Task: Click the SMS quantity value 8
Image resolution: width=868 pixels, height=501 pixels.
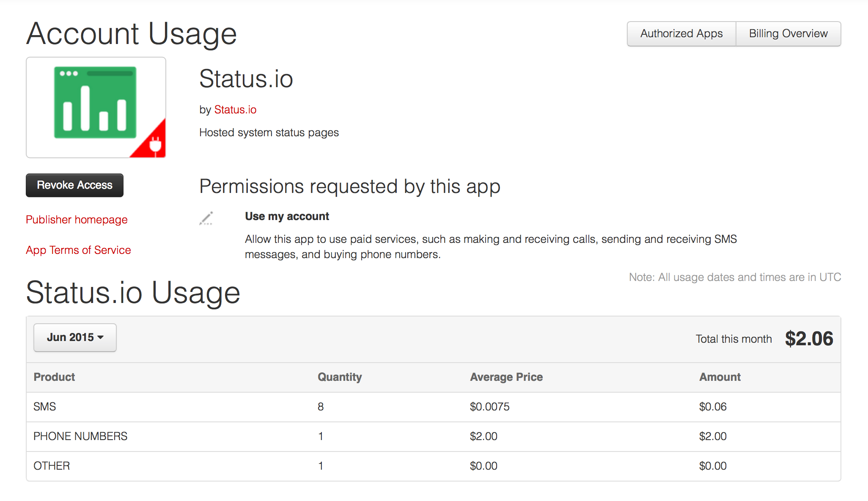Action: (321, 407)
